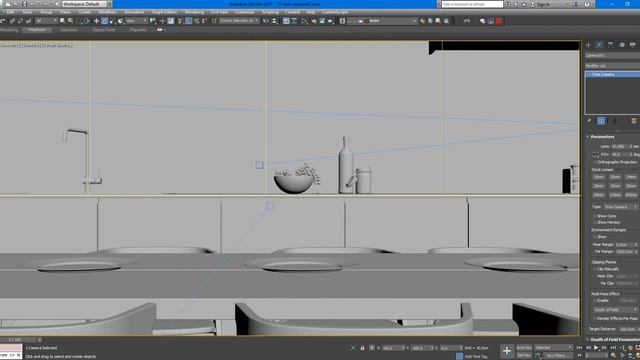This screenshot has height=360, width=640.
Task: Open the Rendering menu
Action: click(x=194, y=12)
